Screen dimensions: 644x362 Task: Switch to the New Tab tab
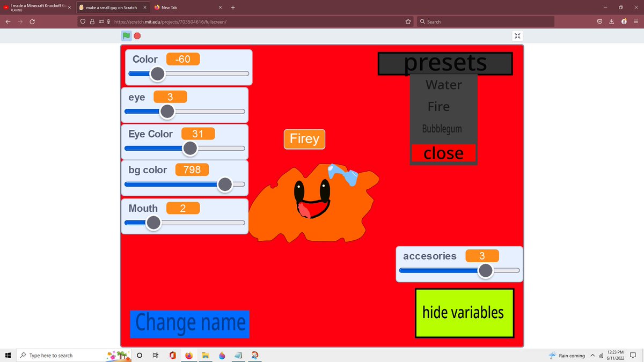click(188, 8)
